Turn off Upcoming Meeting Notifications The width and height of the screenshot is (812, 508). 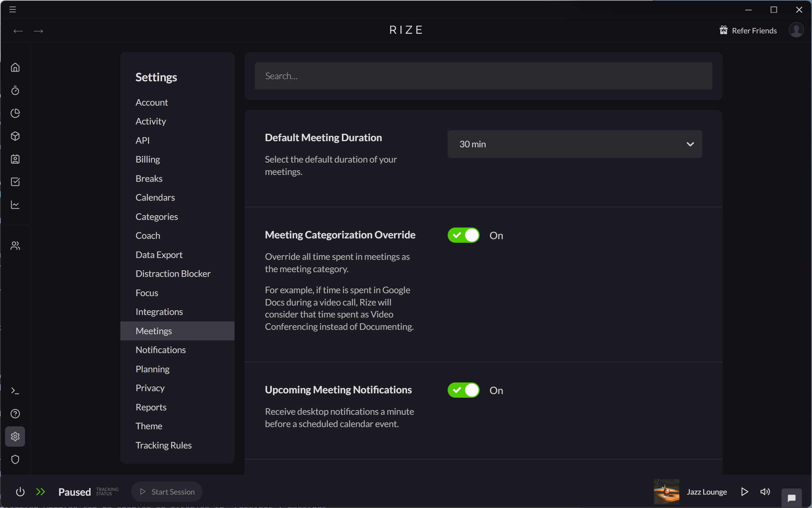[463, 390]
